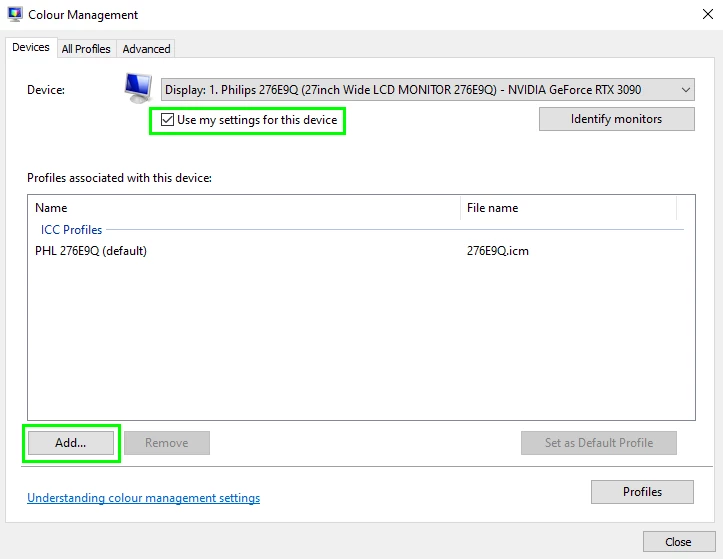The width and height of the screenshot is (723, 559).
Task: Click the Colour Management title bar icon
Action: 15,14
